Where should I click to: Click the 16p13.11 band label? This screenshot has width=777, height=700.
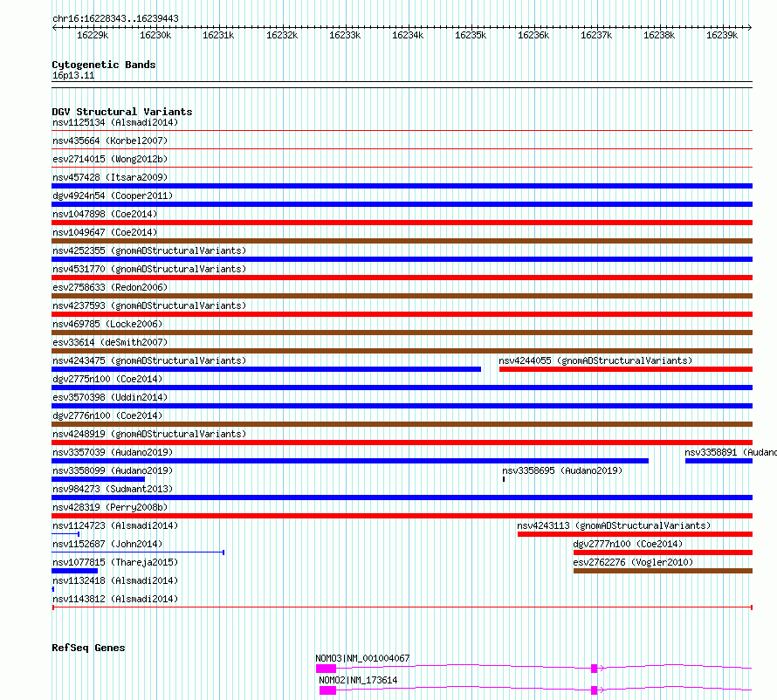pos(73,75)
